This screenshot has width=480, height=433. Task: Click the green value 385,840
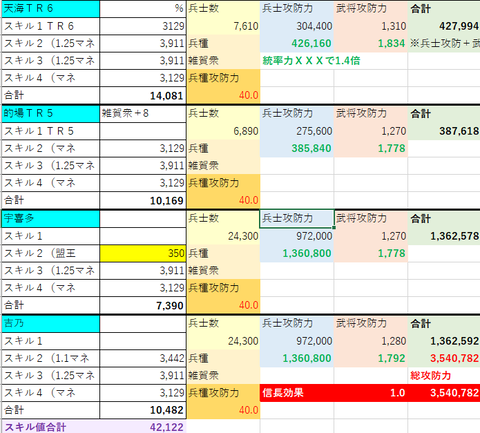297,149
